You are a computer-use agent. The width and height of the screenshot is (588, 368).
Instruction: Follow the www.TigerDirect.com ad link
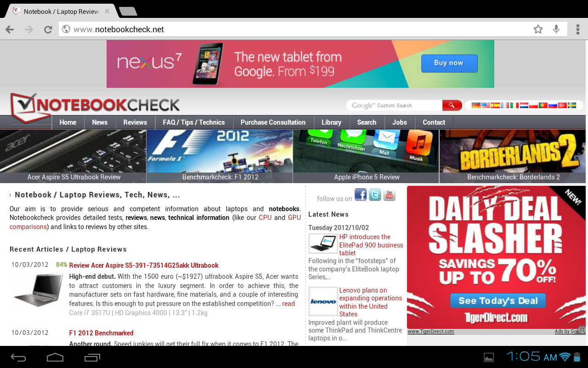pos(431,332)
